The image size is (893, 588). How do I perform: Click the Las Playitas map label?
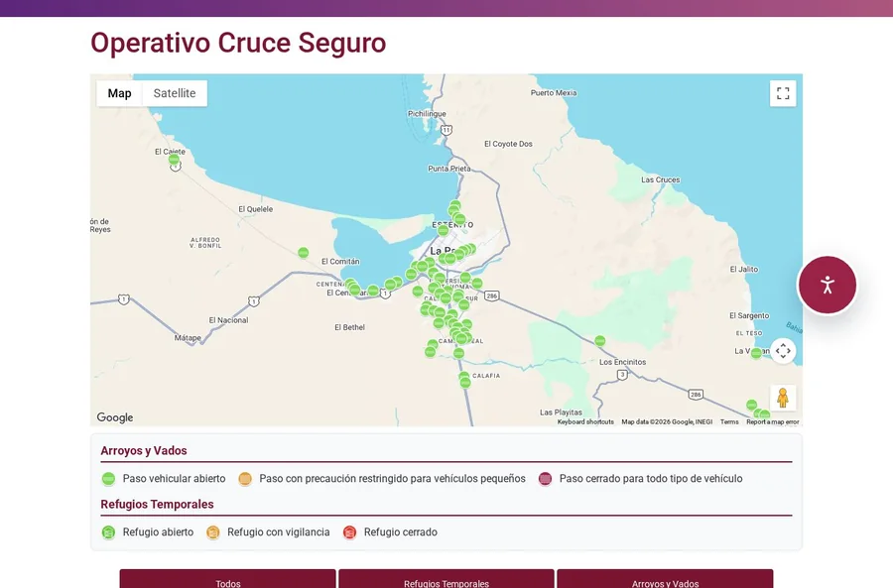coord(561,412)
